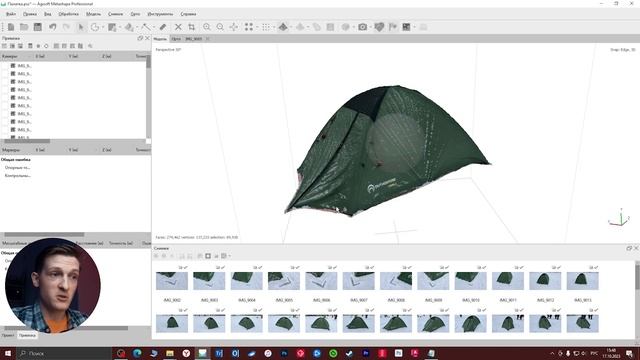Click the Поиск taskbar search box
640x360 pixels.
pyautogui.click(x=64, y=353)
